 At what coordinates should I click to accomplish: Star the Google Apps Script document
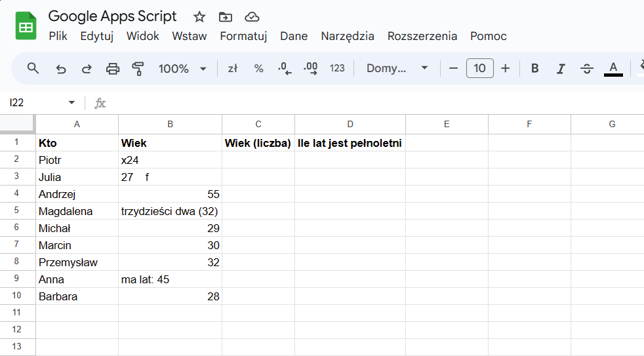199,17
